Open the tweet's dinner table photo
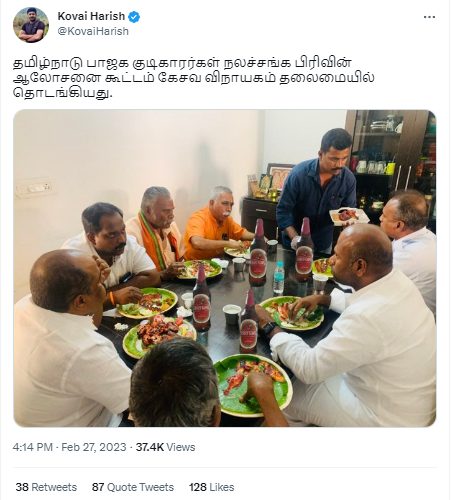The image size is (452, 500). (x=225, y=268)
